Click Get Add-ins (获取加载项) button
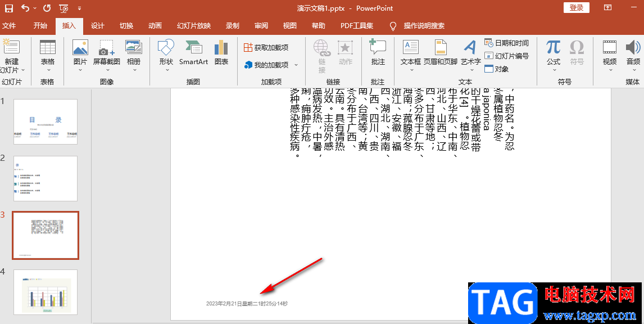This screenshot has width=644, height=324. tap(266, 48)
